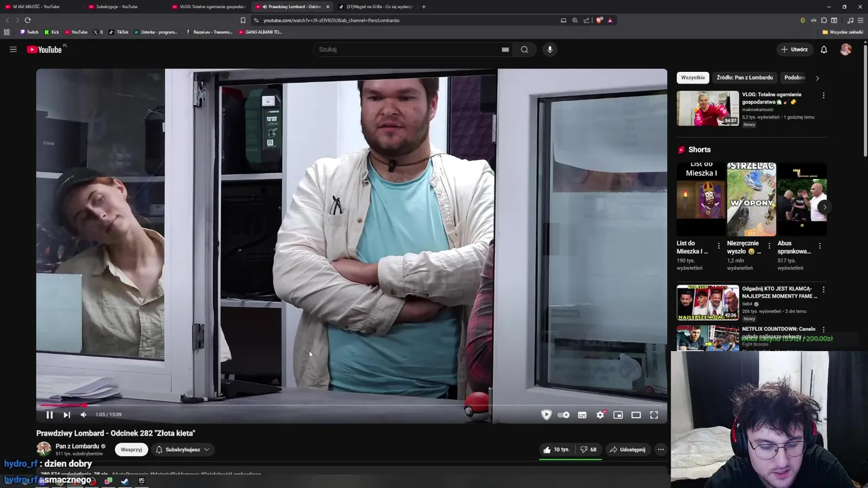
Task: Open the TikTok bookmark
Action: [119, 32]
